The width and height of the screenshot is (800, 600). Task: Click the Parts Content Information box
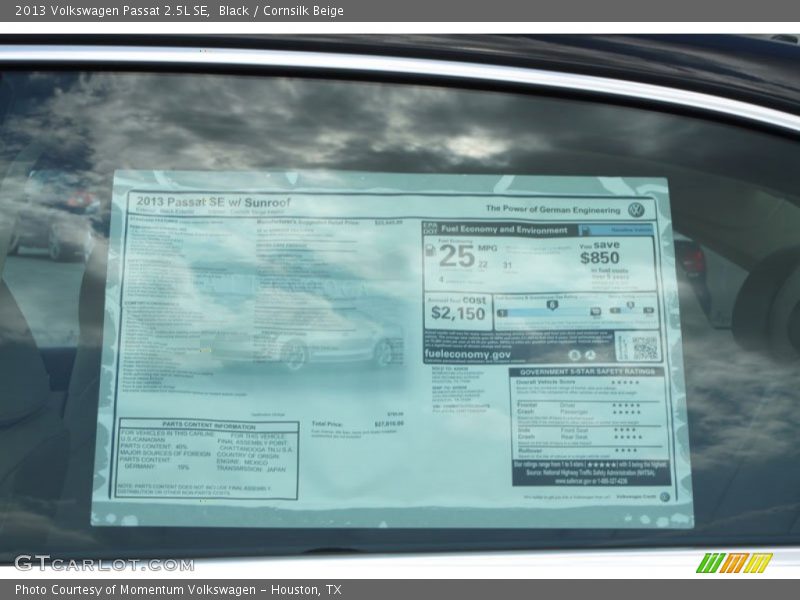click(x=208, y=459)
